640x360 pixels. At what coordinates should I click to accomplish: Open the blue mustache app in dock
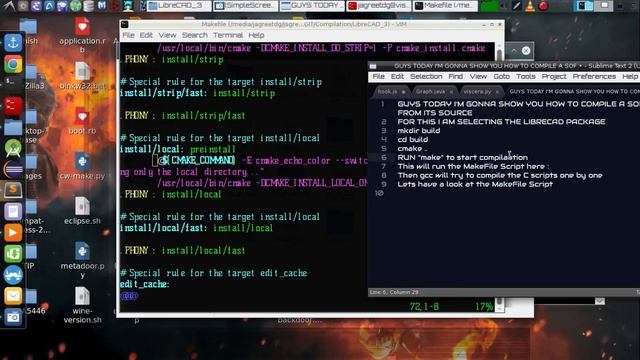coord(13,275)
